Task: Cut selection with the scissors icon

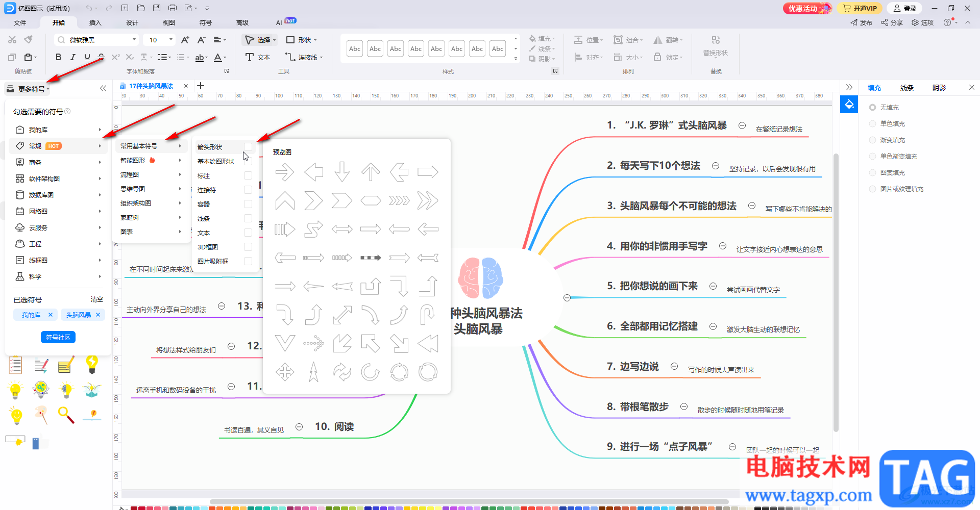Action: pos(12,40)
